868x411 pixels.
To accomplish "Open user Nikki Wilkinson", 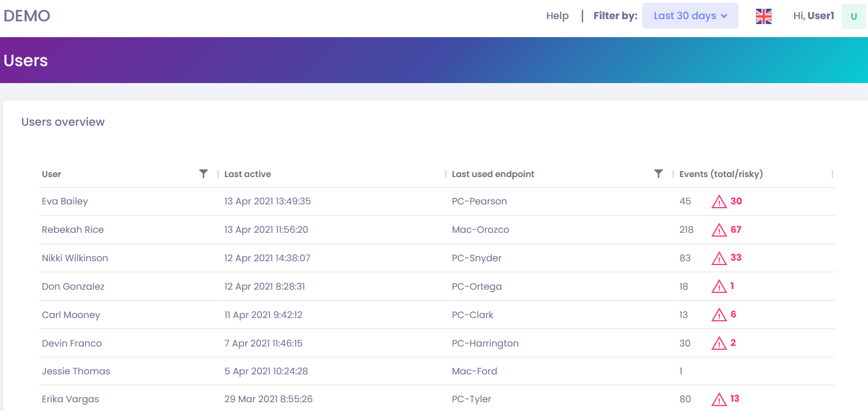I will (75, 258).
